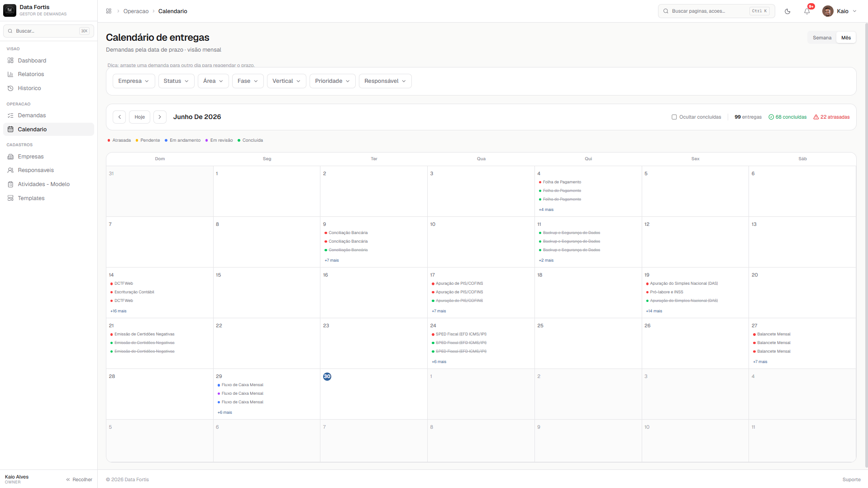Image resolution: width=868 pixels, height=488 pixels.
Task: Open Historico menu item
Action: click(x=48, y=88)
